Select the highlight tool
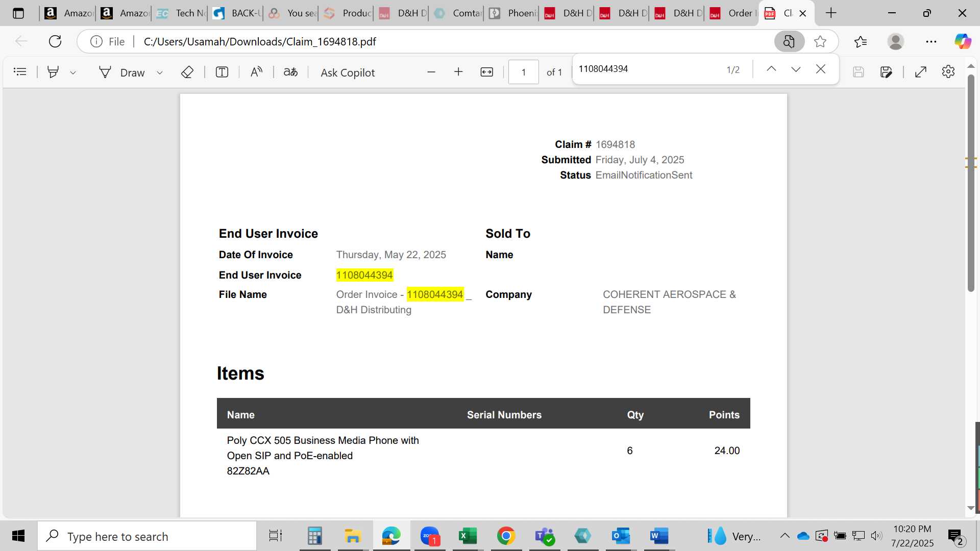 [x=53, y=72]
